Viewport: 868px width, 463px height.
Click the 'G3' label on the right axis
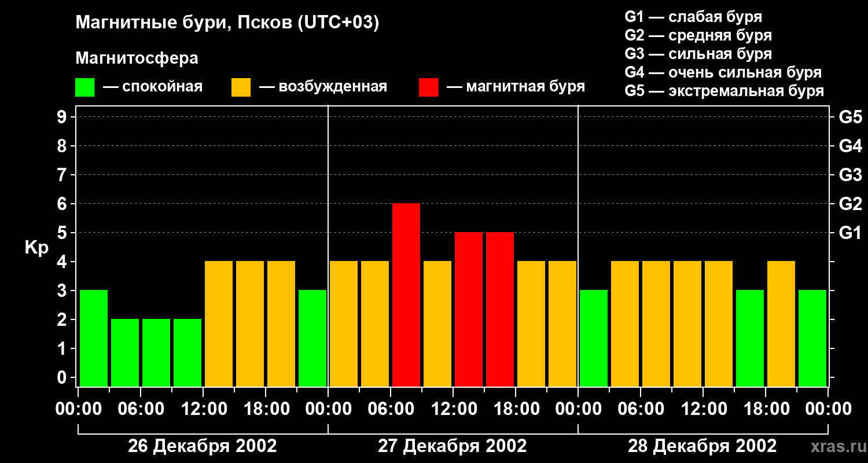(x=851, y=175)
